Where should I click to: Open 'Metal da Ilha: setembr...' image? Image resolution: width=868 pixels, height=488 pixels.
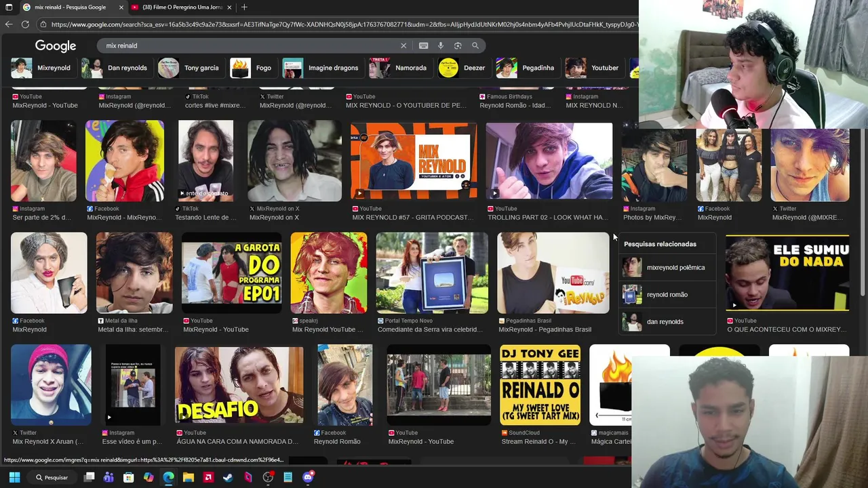pos(134,272)
